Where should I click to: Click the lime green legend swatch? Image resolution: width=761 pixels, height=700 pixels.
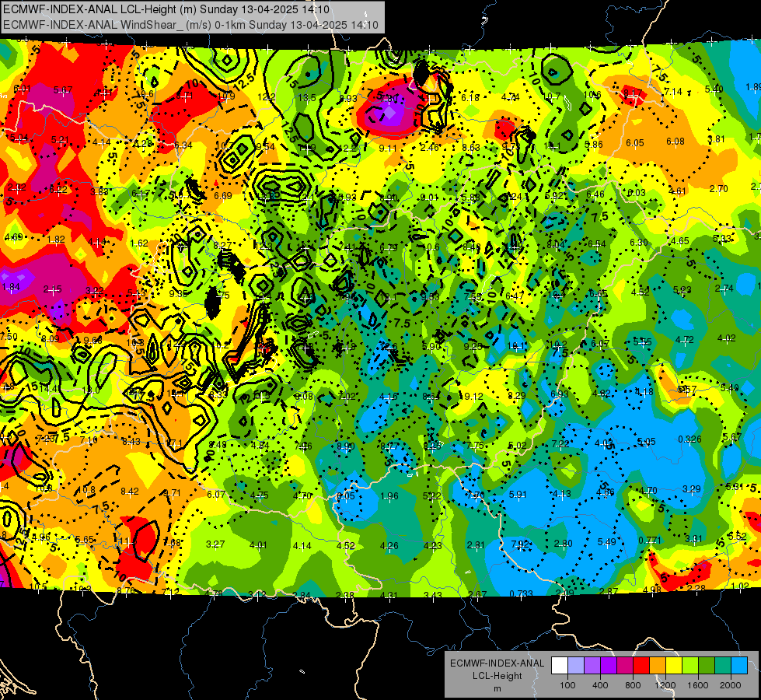(x=690, y=666)
